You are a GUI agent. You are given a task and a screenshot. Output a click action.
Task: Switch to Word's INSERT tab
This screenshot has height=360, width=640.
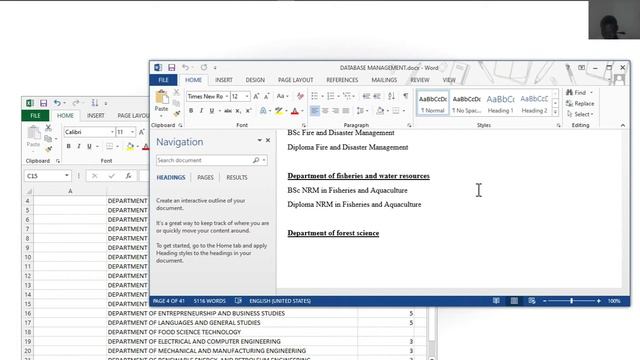(224, 80)
